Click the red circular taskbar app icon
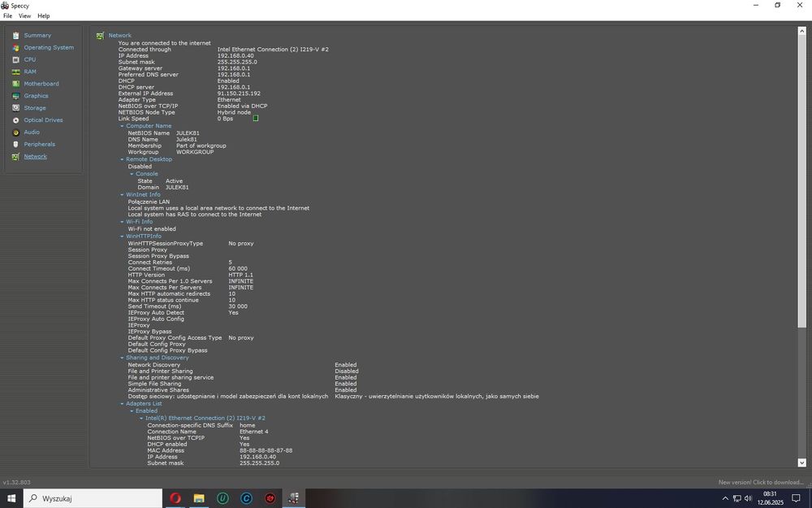Image resolution: width=812 pixels, height=508 pixels. tap(270, 498)
